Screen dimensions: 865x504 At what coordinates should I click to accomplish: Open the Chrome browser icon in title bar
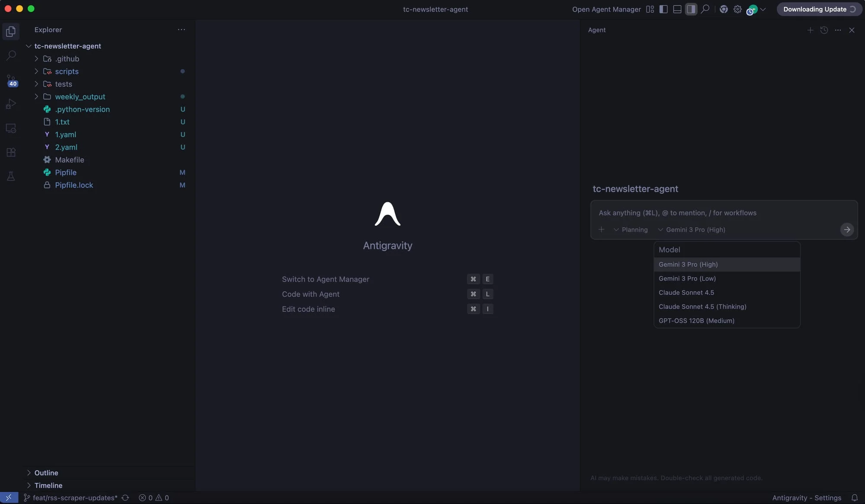coord(724,9)
